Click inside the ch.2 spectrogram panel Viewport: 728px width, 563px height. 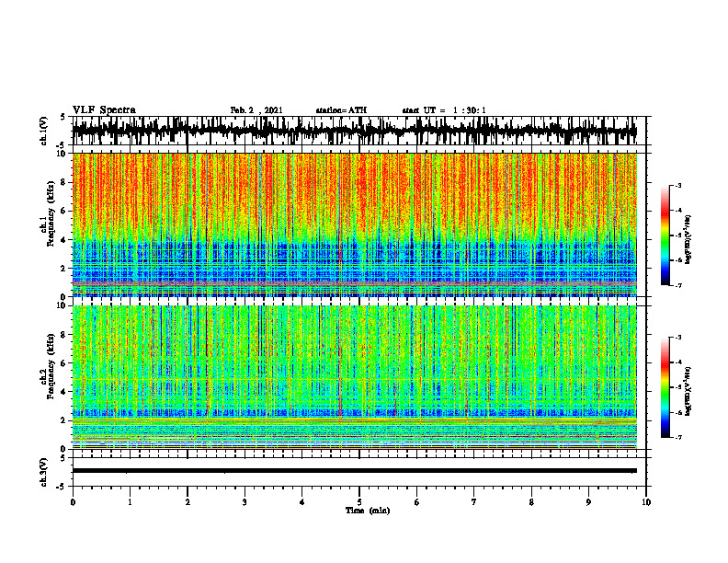(355, 377)
